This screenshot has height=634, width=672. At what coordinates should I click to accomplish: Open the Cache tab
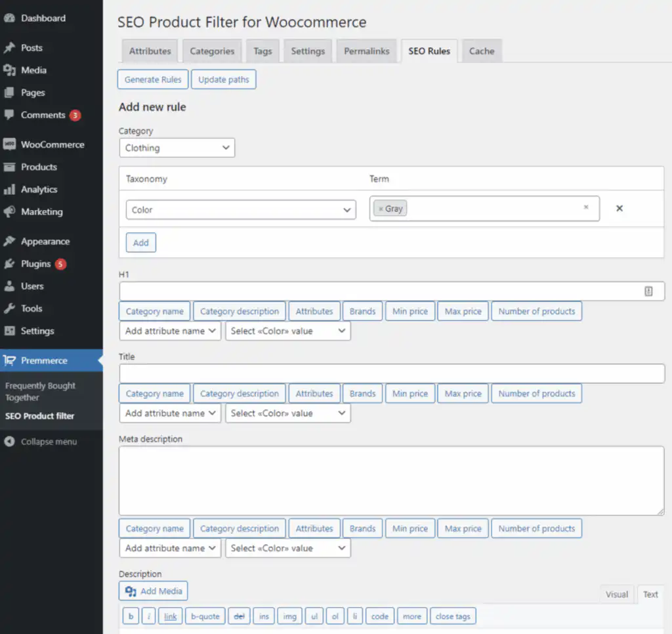coord(482,51)
